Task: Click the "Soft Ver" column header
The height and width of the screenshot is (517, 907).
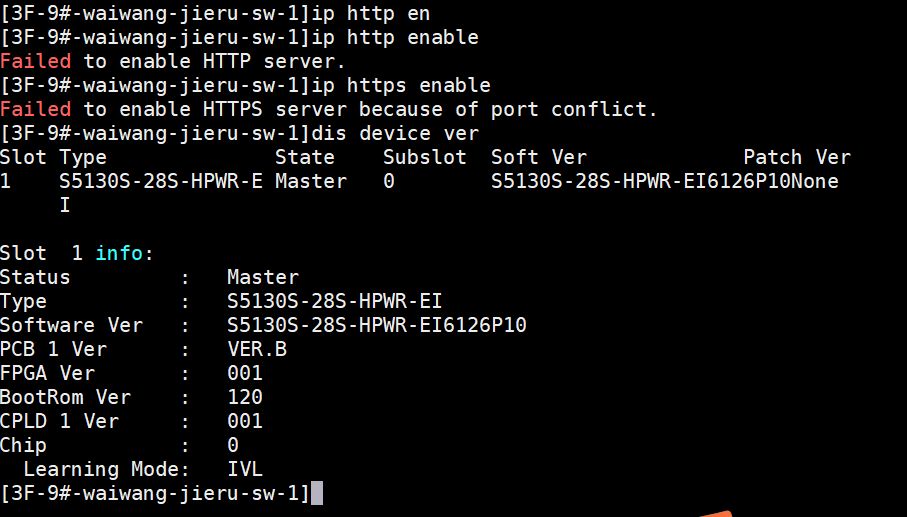Action: [x=539, y=157]
